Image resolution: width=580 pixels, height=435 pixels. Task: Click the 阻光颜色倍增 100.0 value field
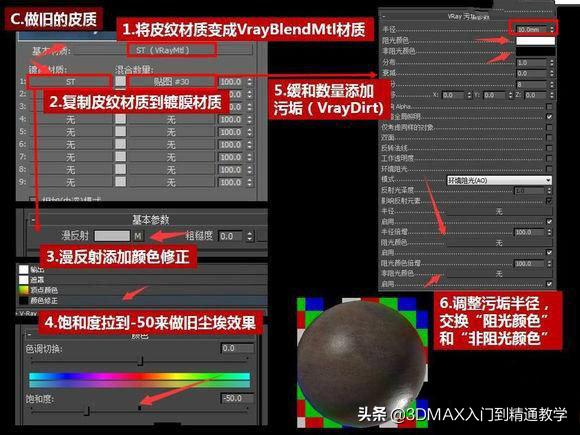coord(529,263)
